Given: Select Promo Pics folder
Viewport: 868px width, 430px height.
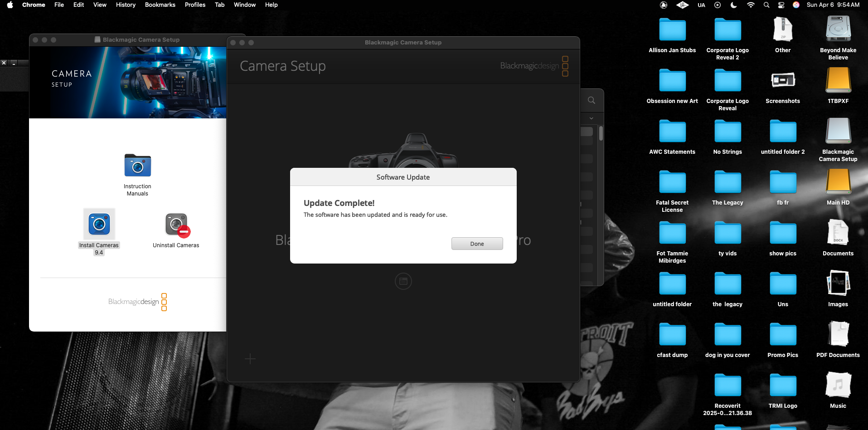Looking at the screenshot, I should (x=783, y=335).
